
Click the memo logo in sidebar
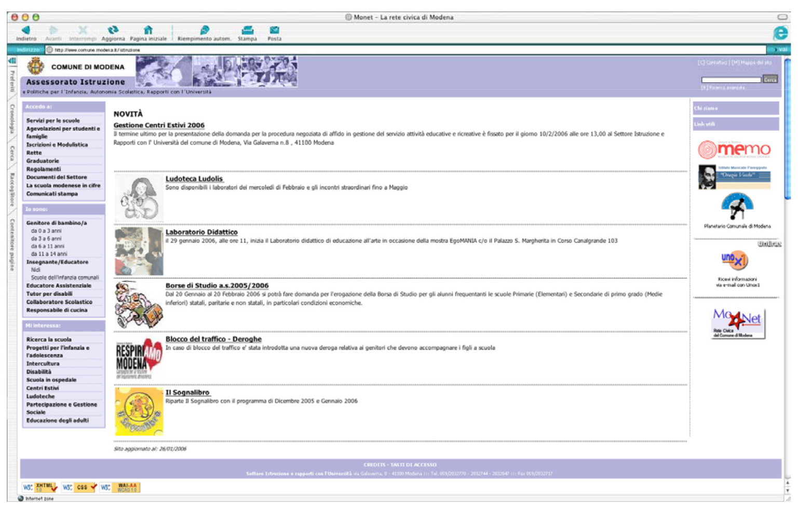pos(734,150)
